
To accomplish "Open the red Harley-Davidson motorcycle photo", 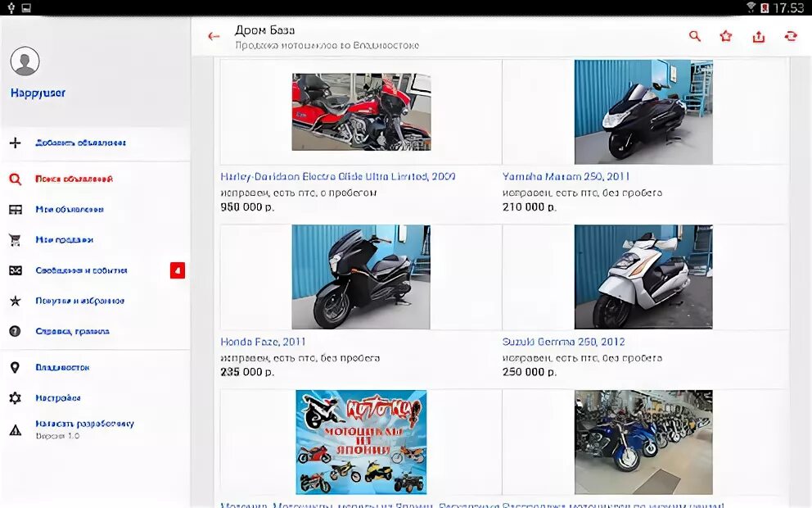I will pyautogui.click(x=362, y=112).
